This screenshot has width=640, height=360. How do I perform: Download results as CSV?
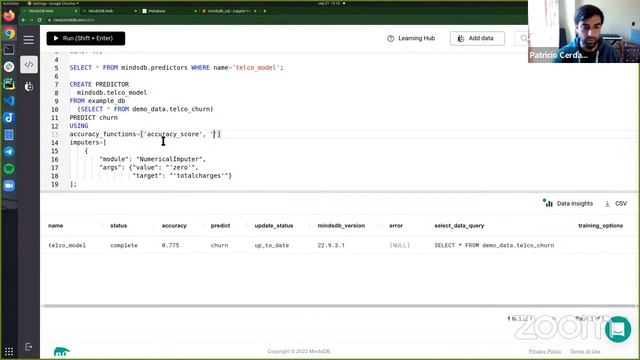click(x=616, y=203)
